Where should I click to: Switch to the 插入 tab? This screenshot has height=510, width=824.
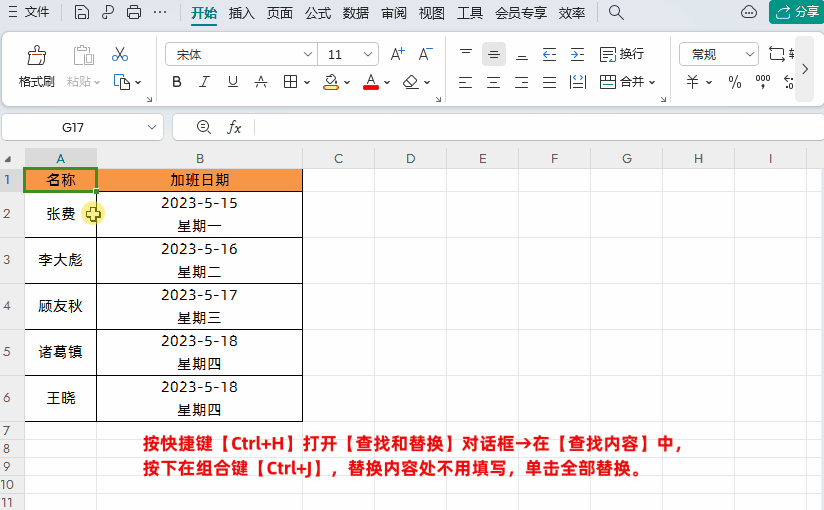[242, 13]
